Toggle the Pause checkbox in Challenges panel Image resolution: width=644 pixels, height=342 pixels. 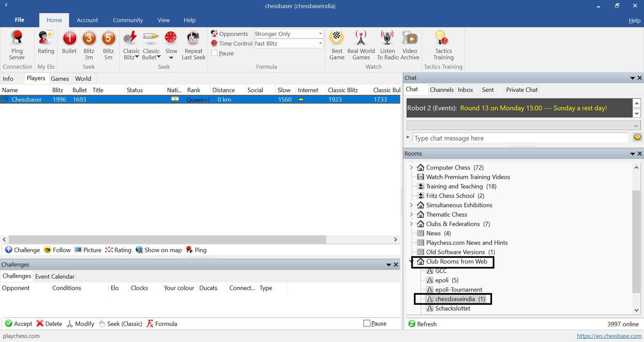[x=367, y=324]
